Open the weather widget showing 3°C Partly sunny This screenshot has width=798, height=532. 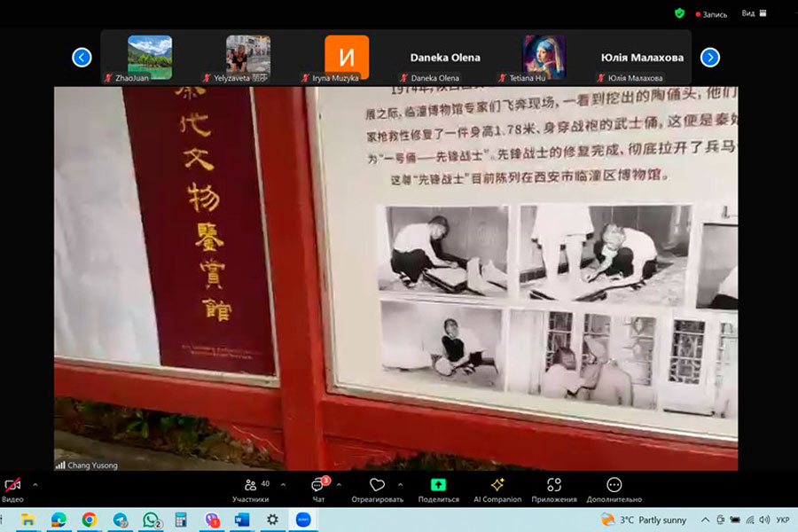[x=643, y=520]
